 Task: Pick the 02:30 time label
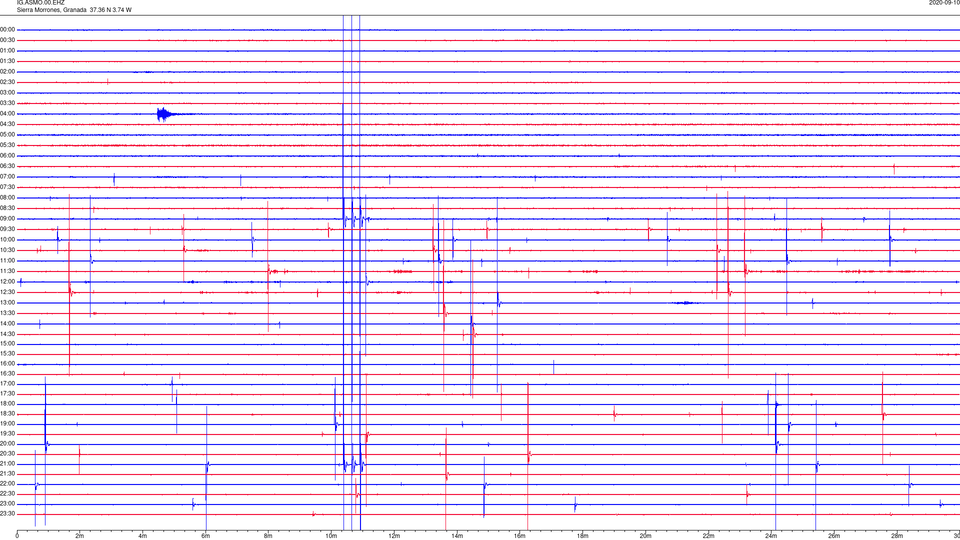[8, 81]
